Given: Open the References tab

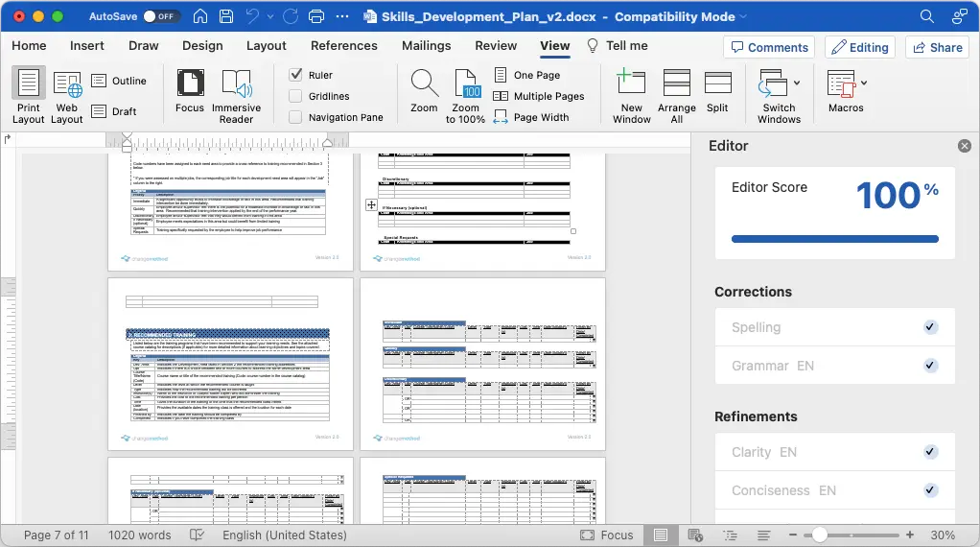Looking at the screenshot, I should tap(343, 46).
